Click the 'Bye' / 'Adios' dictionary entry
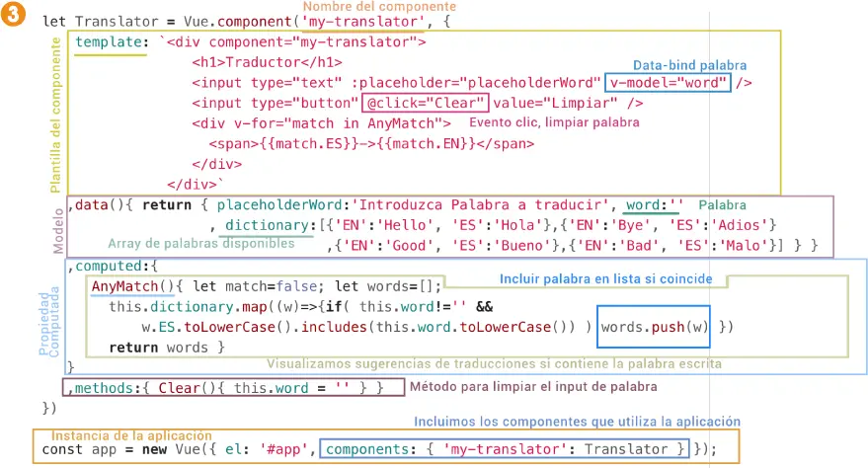 (x=667, y=225)
